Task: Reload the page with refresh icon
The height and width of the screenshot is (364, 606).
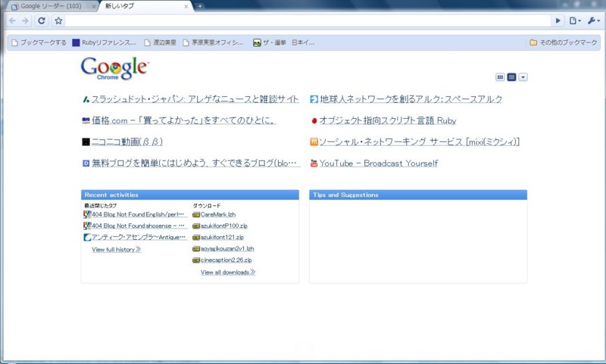Action: click(x=42, y=20)
